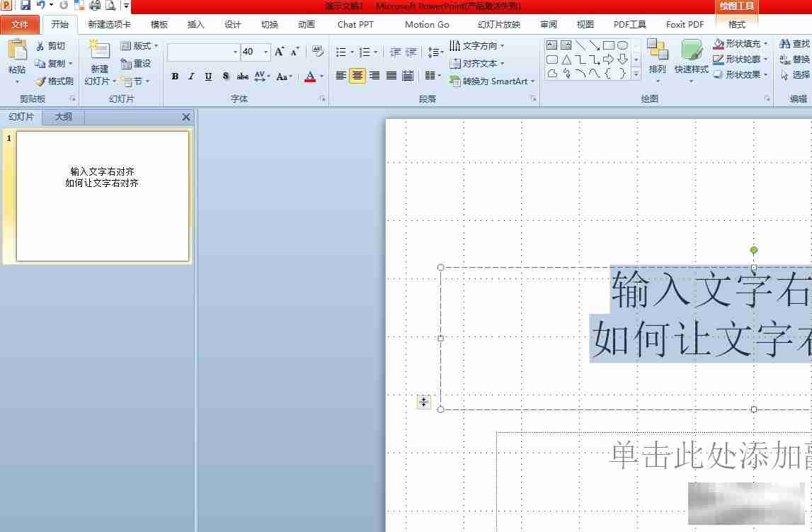Toggle bold formatting on selected text
Viewport: 812px width, 532px height.
click(x=175, y=76)
